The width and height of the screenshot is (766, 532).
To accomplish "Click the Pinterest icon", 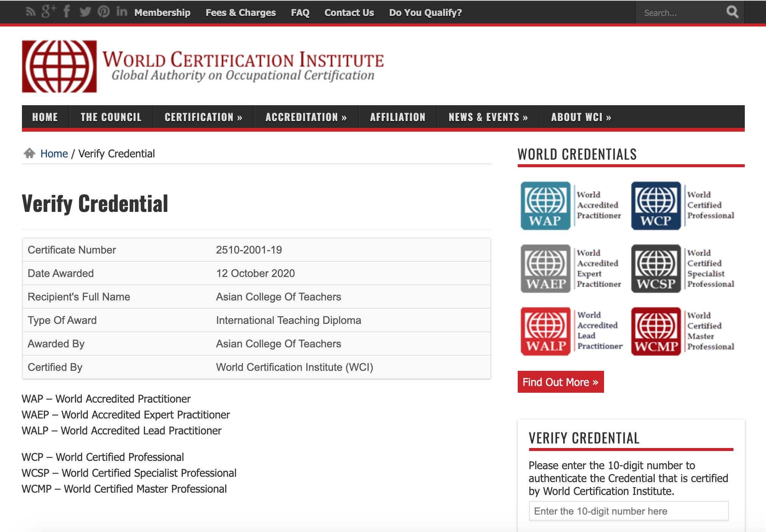I will coord(103,12).
